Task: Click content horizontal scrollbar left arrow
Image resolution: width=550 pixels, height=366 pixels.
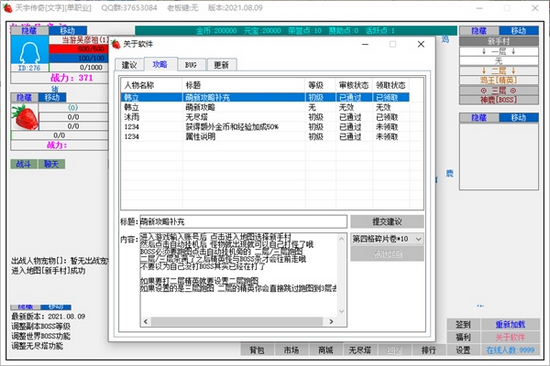Action: 146,321
